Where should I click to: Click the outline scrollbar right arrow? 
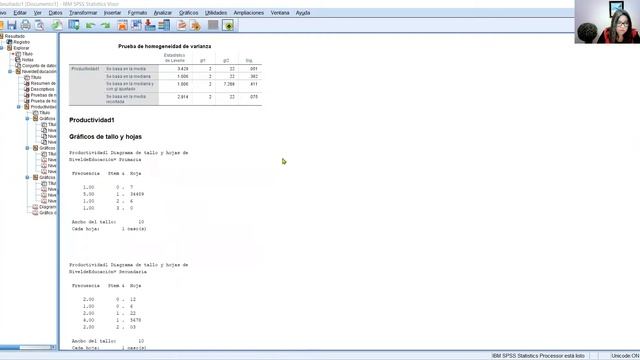(x=53, y=347)
